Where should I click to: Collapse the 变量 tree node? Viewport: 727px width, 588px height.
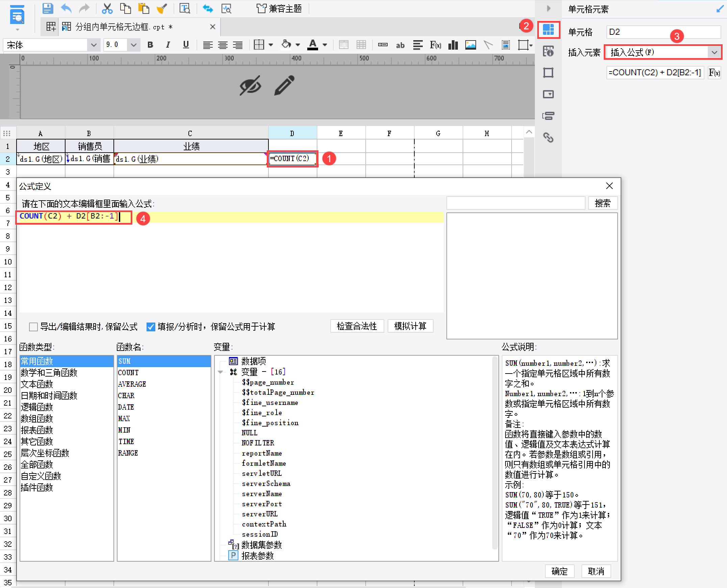[220, 372]
